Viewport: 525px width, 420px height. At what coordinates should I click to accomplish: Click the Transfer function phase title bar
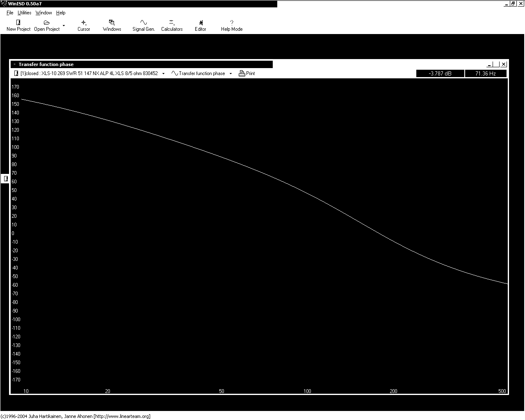(x=142, y=64)
